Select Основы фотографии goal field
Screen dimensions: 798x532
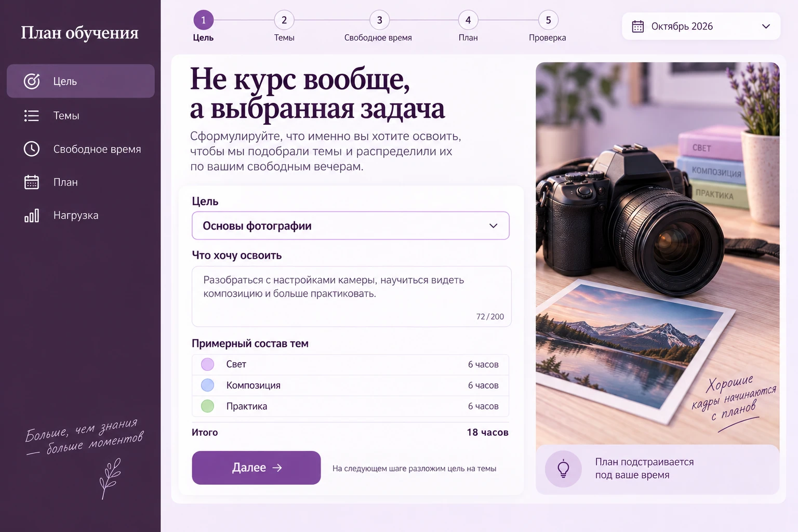pyautogui.click(x=351, y=225)
